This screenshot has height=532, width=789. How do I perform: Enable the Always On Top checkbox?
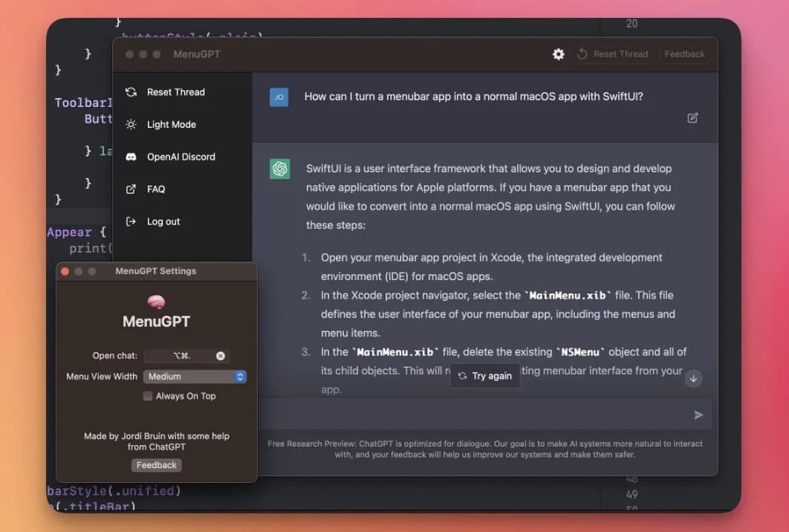(x=147, y=396)
